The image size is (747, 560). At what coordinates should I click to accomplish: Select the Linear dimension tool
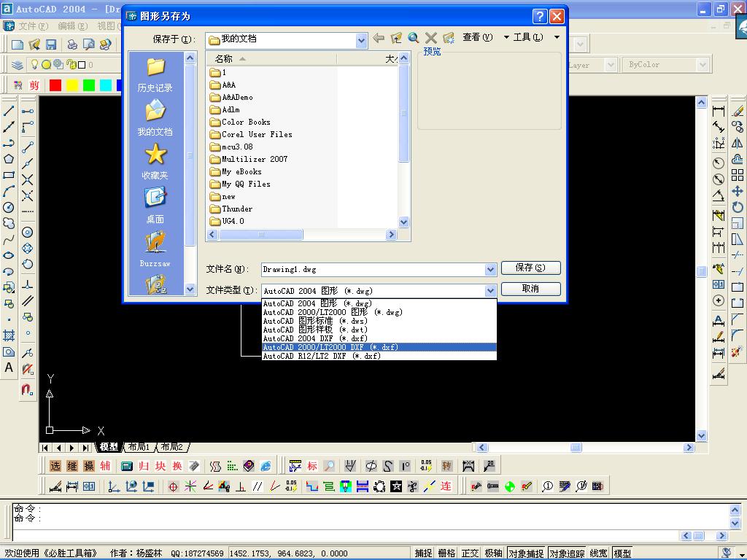click(x=719, y=112)
